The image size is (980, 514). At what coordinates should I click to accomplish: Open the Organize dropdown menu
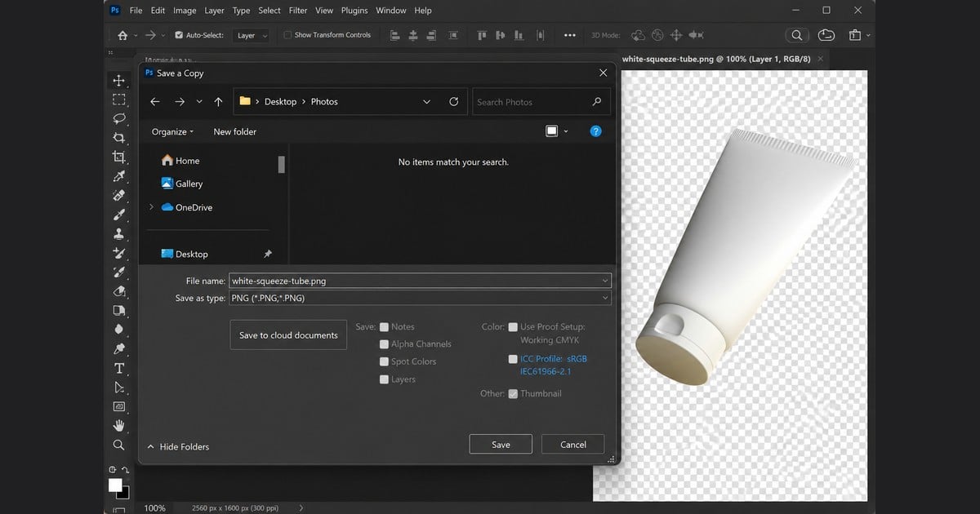pos(173,131)
